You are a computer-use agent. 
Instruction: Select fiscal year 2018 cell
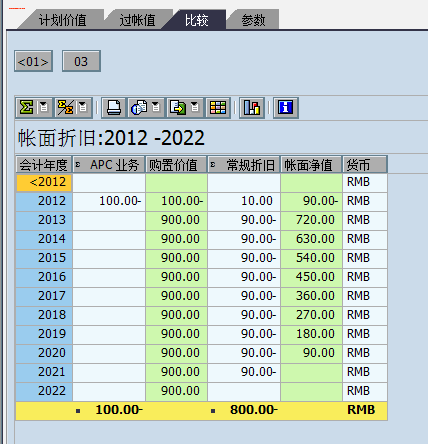[x=44, y=315]
